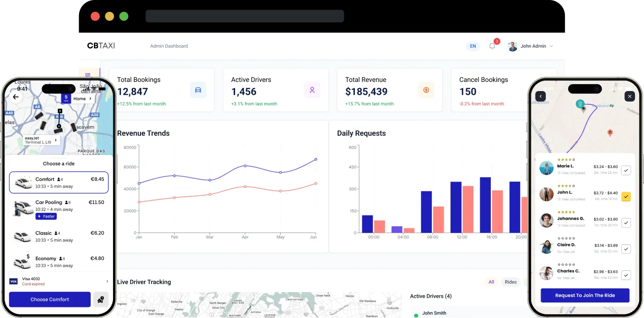The width and height of the screenshot is (644, 318).
Task: Click the person icon in Active Drivers card
Action: 312,90
